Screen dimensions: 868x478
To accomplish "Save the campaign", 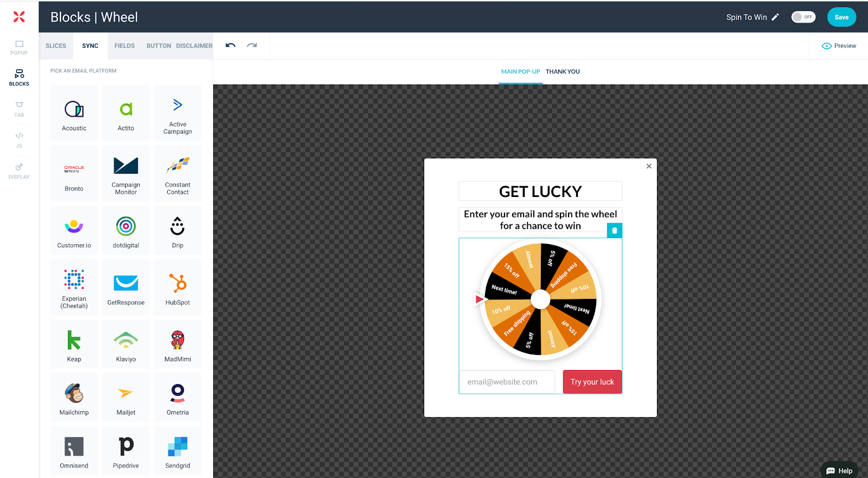I will pos(841,17).
